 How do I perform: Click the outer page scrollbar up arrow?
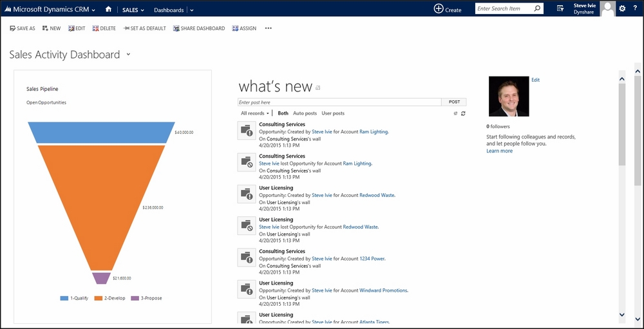click(638, 71)
